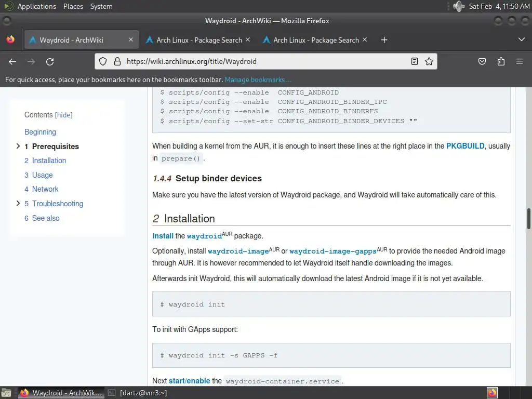Screen dimensions: 532x399
Task: Open clock showing Sat Feb 4
Action: [x=499, y=6]
